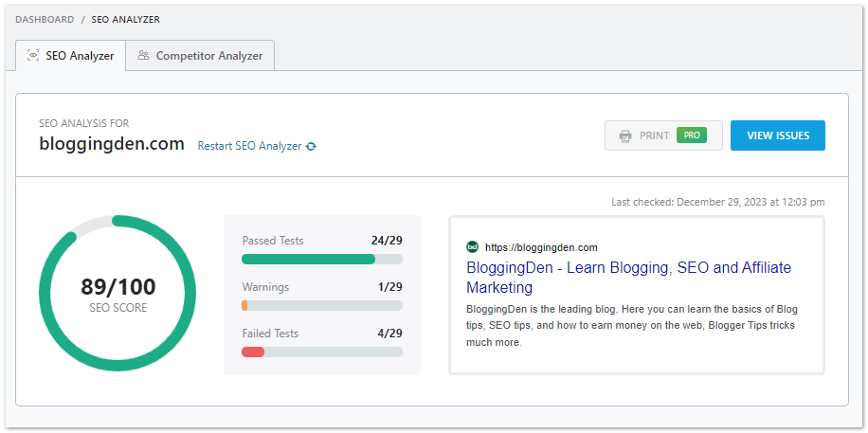
Task: Click the SEO Analyzer tab icon
Action: 33,55
